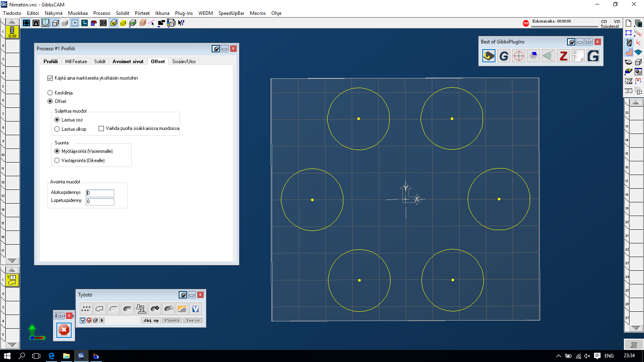The height and width of the screenshot is (362, 644).
Task: Click the red STOP sign icon
Action: coord(526,23)
